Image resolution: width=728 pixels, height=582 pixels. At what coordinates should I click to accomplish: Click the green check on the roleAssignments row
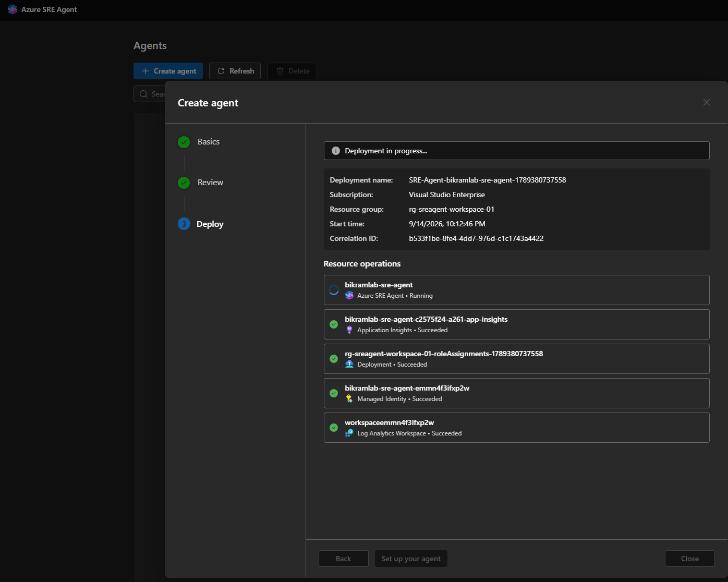pos(334,359)
